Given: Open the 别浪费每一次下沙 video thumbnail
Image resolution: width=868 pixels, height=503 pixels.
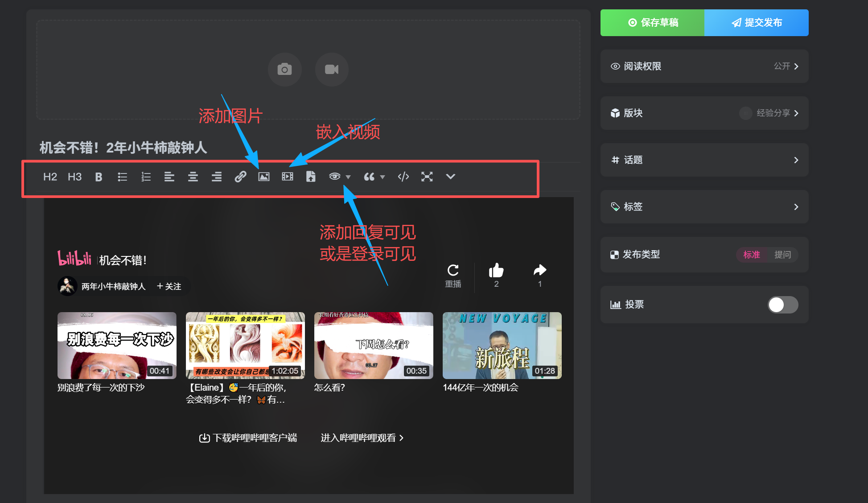Looking at the screenshot, I should pyautogui.click(x=117, y=346).
